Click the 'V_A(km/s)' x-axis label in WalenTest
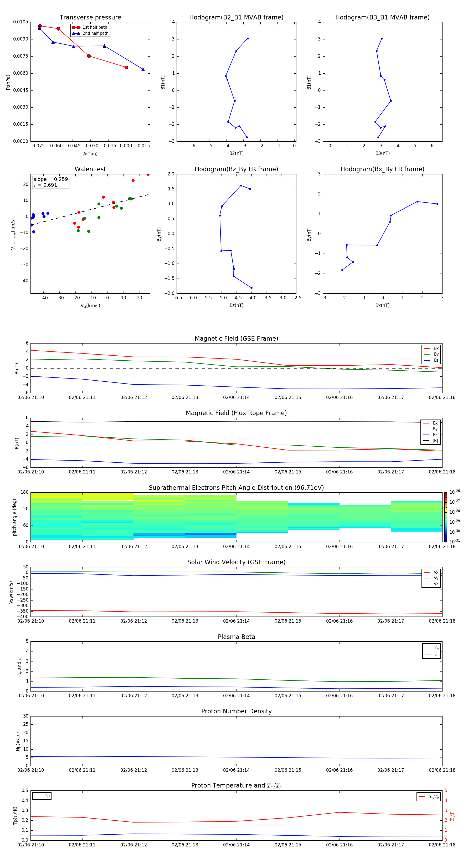 90,306
